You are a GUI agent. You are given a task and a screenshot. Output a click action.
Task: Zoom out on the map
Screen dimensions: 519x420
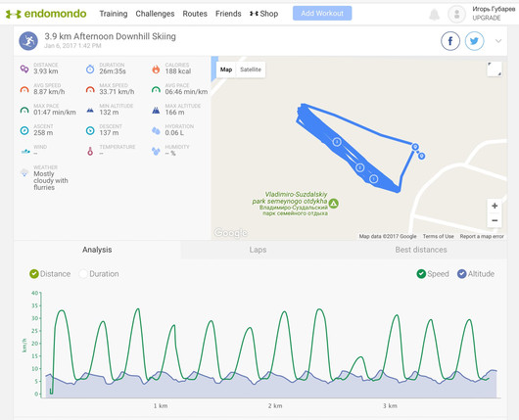(495, 220)
